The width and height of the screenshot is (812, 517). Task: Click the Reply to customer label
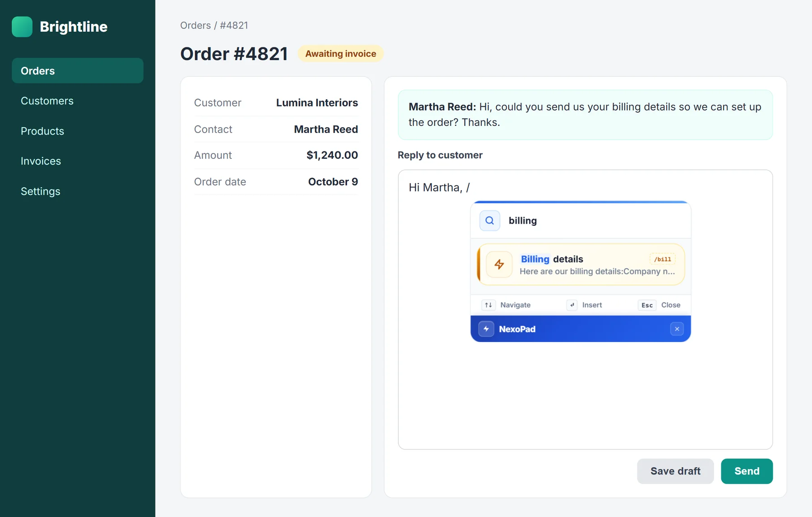coord(440,155)
